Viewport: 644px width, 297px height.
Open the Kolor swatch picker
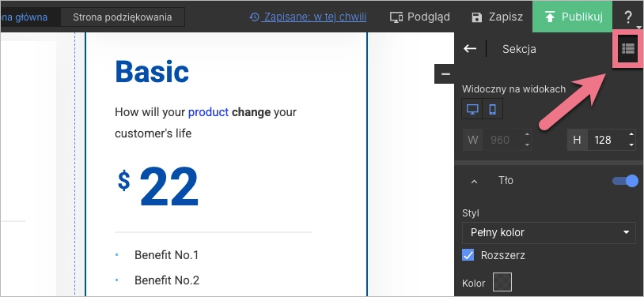point(502,283)
